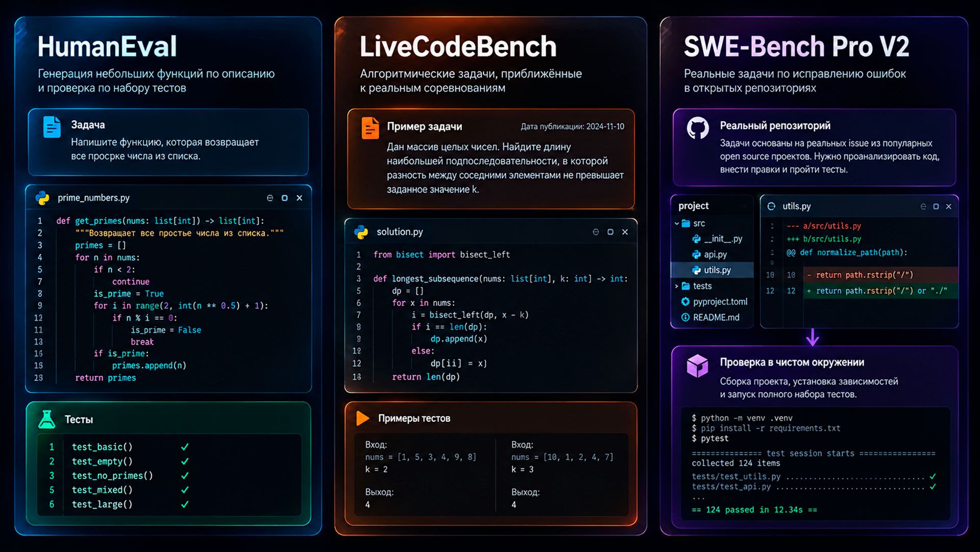Click the project panel title
The width and height of the screenshot is (980, 552).
coord(693,206)
